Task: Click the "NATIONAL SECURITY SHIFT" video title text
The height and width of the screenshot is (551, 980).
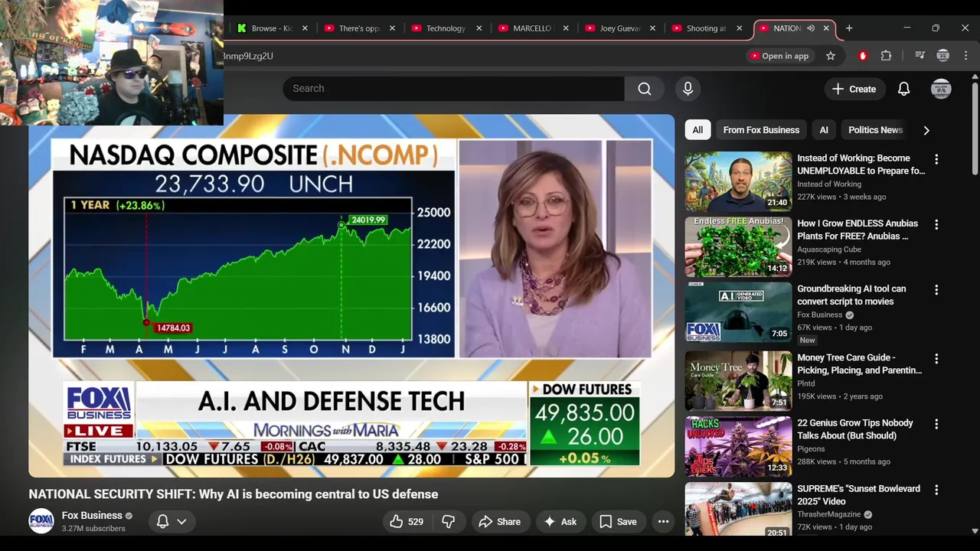Action: click(x=234, y=494)
